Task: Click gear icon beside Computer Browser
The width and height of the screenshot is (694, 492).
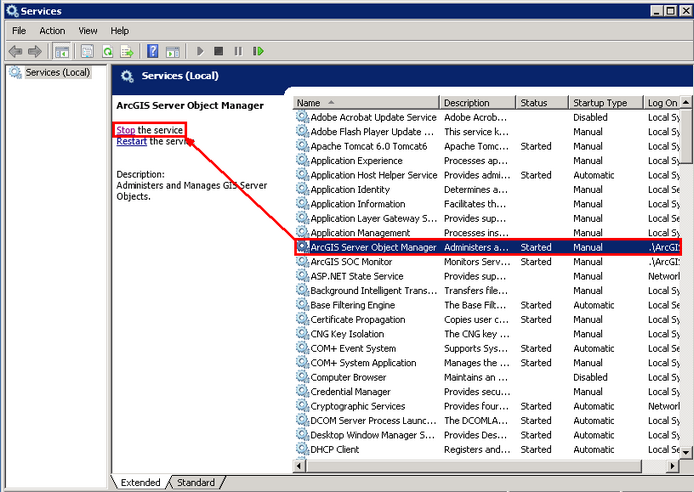Action: coord(302,377)
